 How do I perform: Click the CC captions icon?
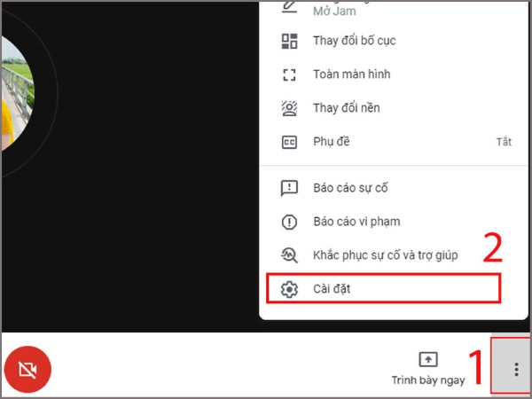[x=290, y=142]
